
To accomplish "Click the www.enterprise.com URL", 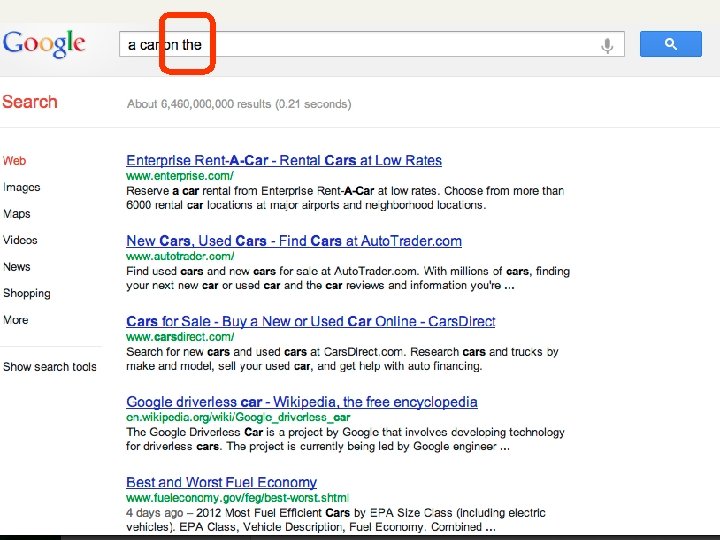I will point(180,176).
